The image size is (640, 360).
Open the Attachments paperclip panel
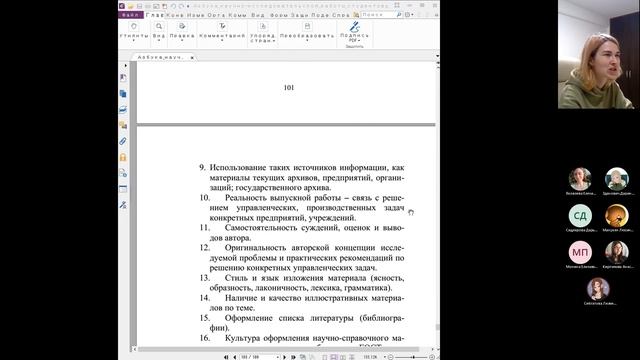[123, 141]
